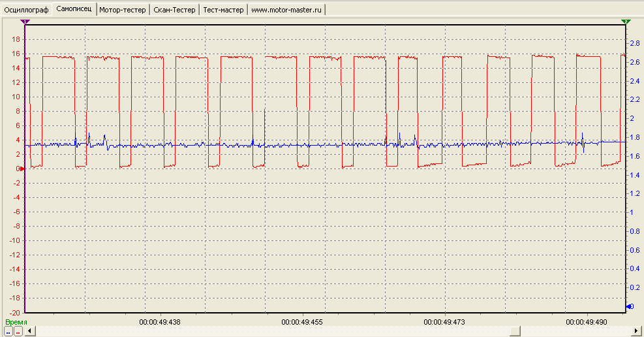This screenshot has height=337, width=644.
Task: Select the purple cursor marker 1 at top left
Action: [x=25, y=22]
